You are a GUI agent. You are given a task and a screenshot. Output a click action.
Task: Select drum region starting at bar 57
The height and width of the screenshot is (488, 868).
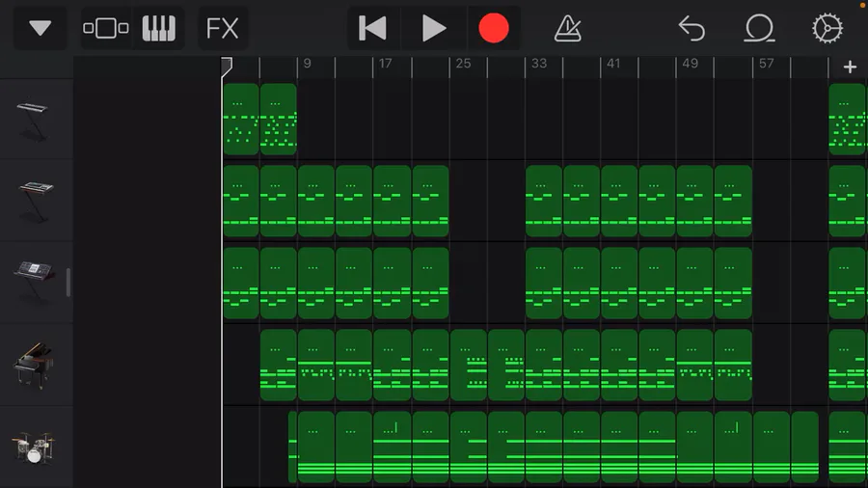(772, 447)
